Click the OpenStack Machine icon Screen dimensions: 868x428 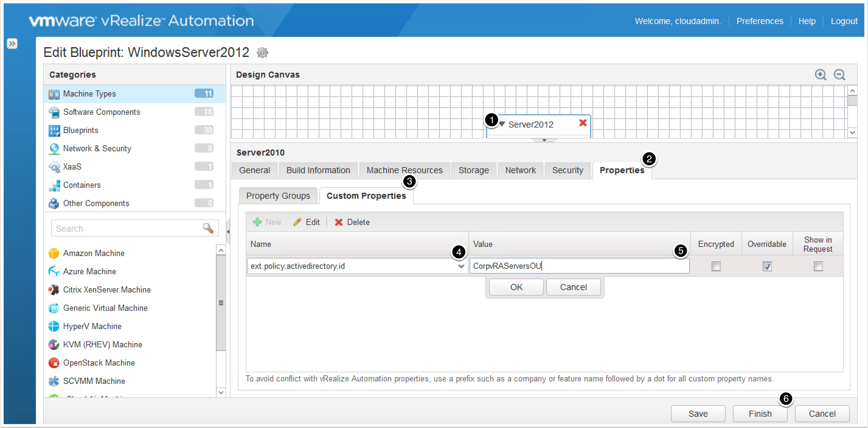(x=54, y=363)
